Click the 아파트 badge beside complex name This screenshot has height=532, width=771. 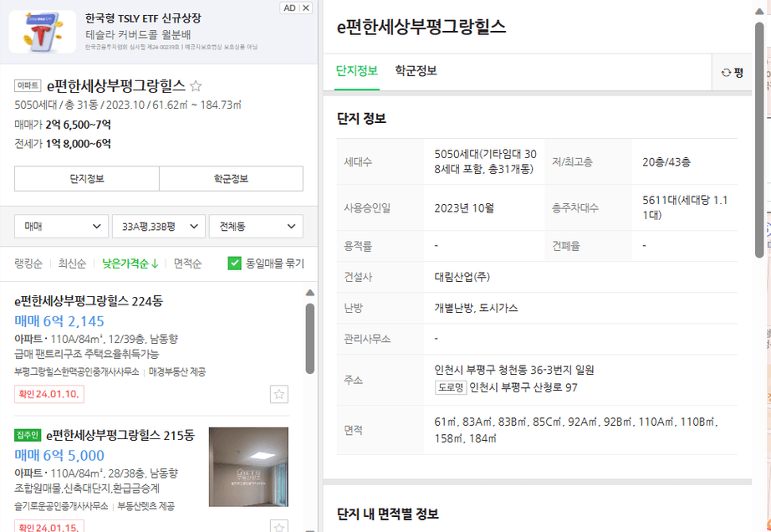coord(28,85)
